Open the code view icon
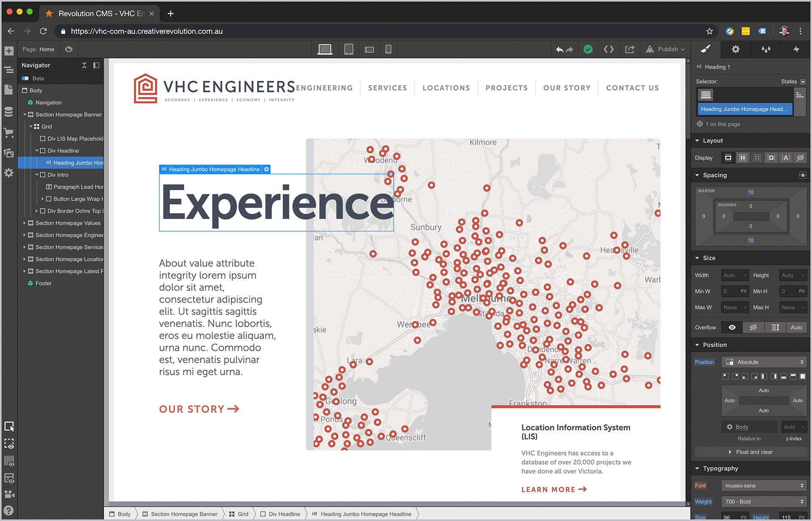 (x=609, y=49)
